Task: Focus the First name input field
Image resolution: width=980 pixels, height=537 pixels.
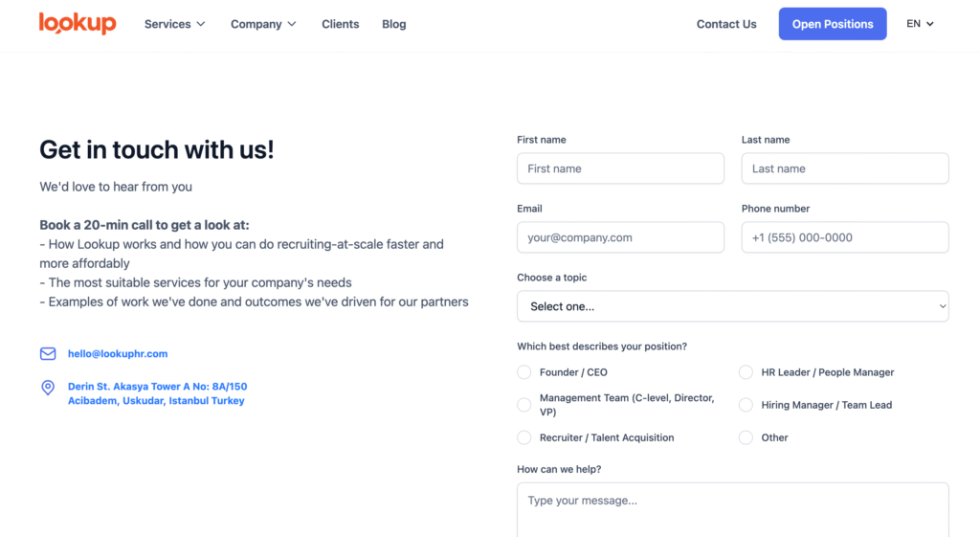Action: click(x=620, y=168)
